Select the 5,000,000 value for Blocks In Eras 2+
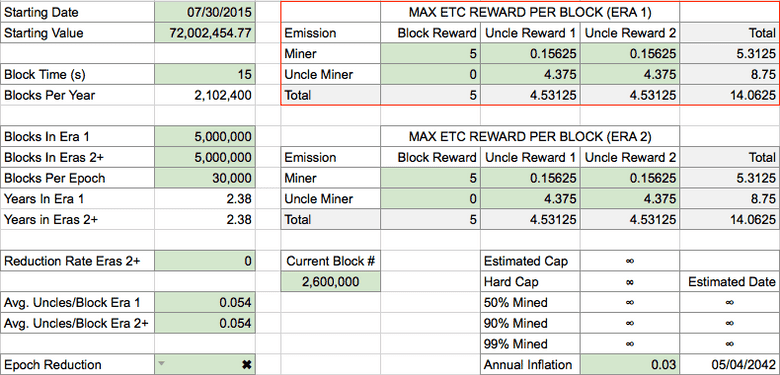 [x=205, y=157]
